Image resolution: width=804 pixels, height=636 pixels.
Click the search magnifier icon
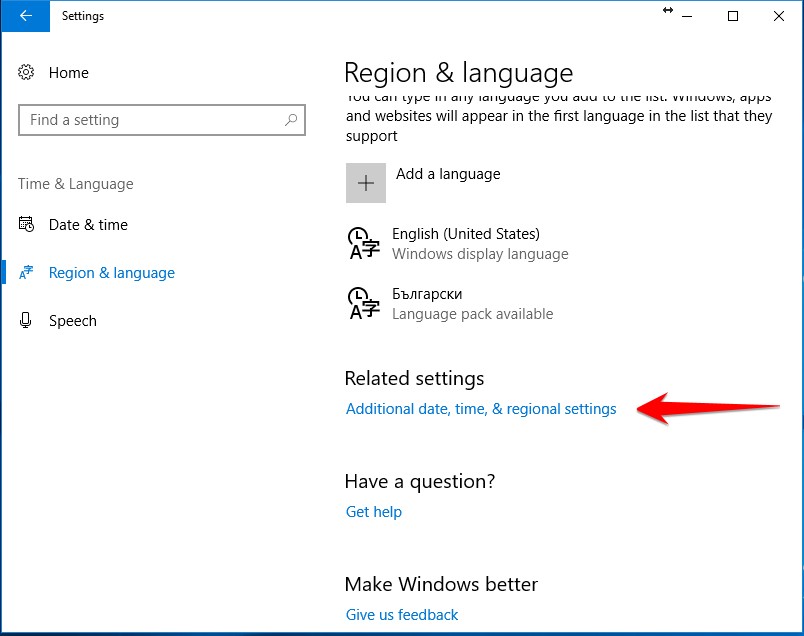pyautogui.click(x=291, y=120)
